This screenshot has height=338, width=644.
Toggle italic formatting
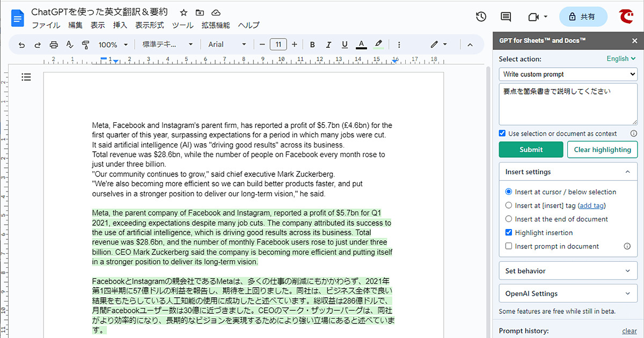[x=328, y=45]
